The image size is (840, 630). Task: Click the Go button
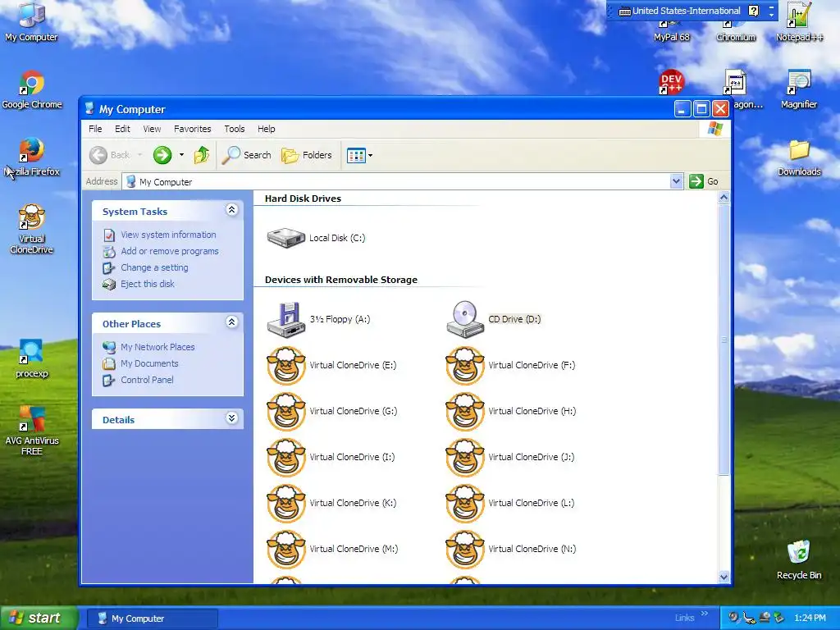tap(704, 181)
